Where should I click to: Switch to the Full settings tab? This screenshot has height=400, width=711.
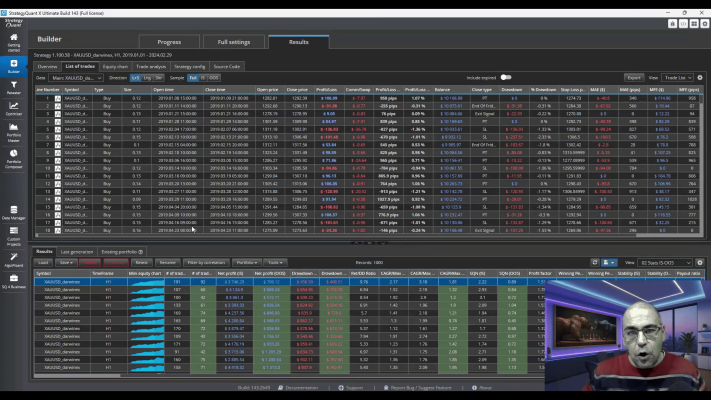[x=234, y=42]
